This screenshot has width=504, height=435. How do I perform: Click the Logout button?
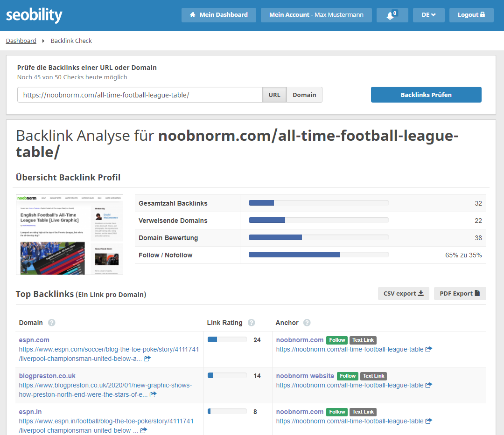pos(471,15)
